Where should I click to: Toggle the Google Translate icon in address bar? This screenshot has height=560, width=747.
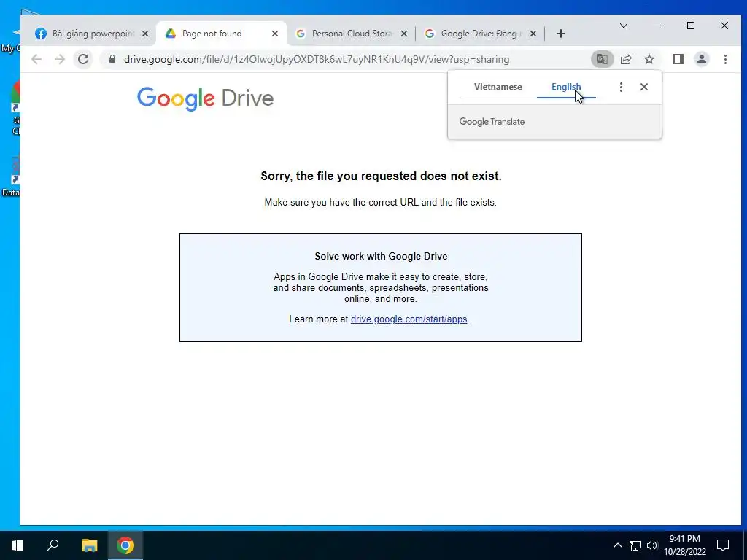pyautogui.click(x=602, y=59)
